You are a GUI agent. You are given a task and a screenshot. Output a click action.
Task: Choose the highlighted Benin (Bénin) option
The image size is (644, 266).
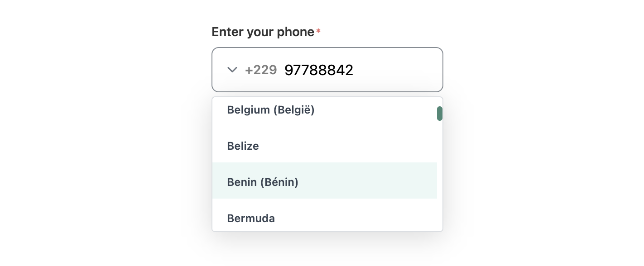[x=263, y=182]
